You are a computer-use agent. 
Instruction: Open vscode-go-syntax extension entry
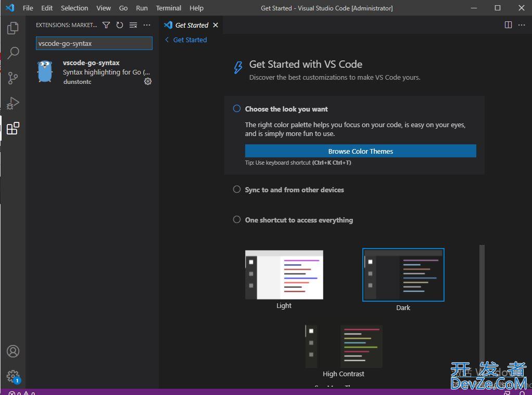(x=92, y=72)
